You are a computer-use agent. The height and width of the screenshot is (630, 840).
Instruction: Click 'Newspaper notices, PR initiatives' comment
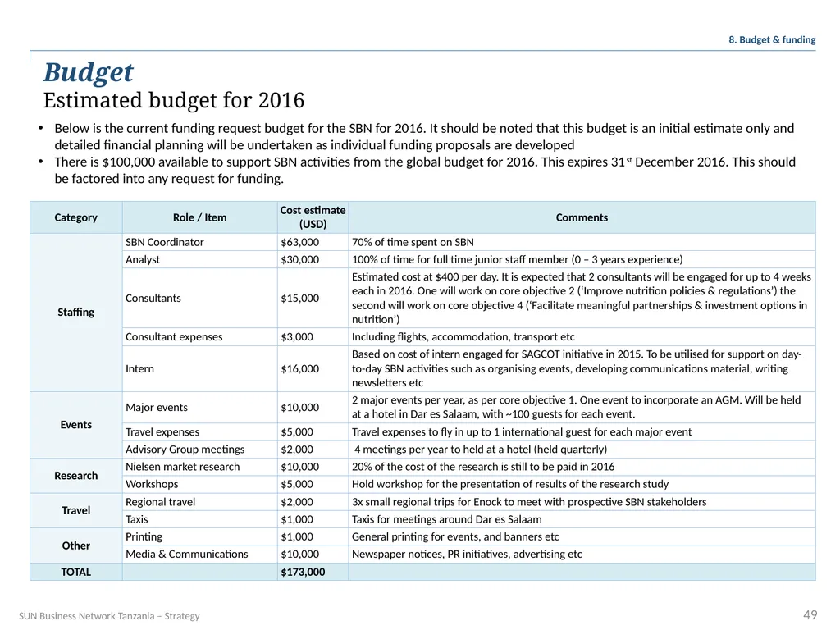(582, 555)
